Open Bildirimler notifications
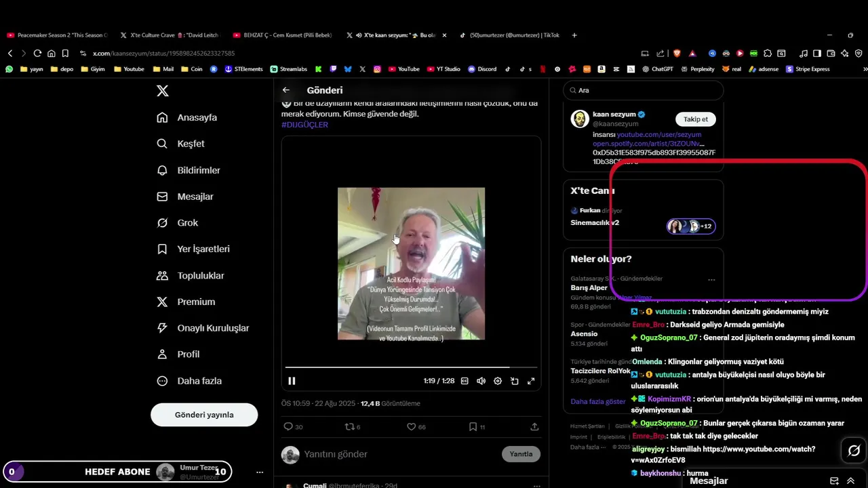This screenshot has width=868, height=488. click(x=189, y=170)
